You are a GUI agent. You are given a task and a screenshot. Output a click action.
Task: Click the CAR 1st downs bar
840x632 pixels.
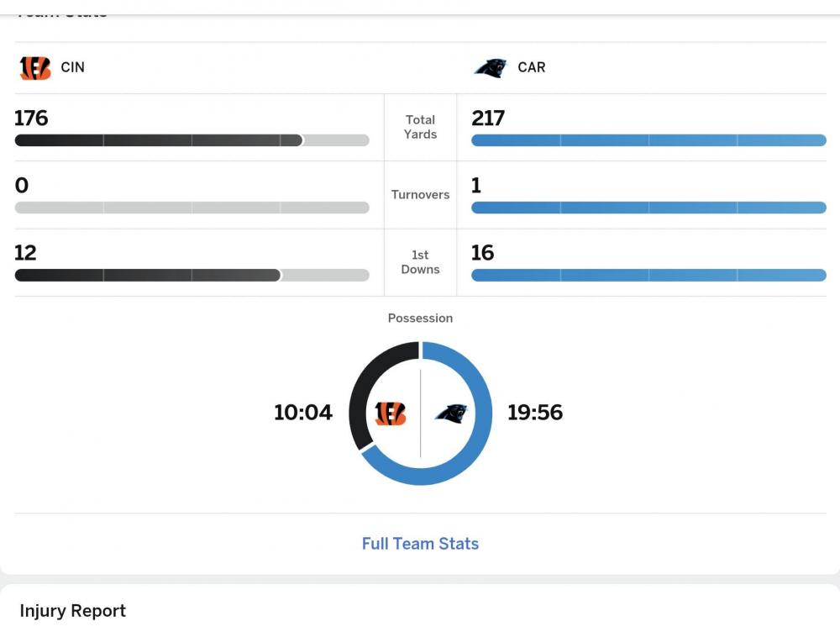(x=648, y=275)
